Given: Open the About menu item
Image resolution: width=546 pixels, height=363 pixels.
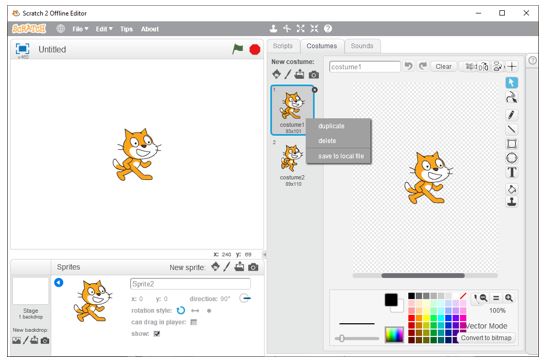Looking at the screenshot, I should [x=150, y=29].
